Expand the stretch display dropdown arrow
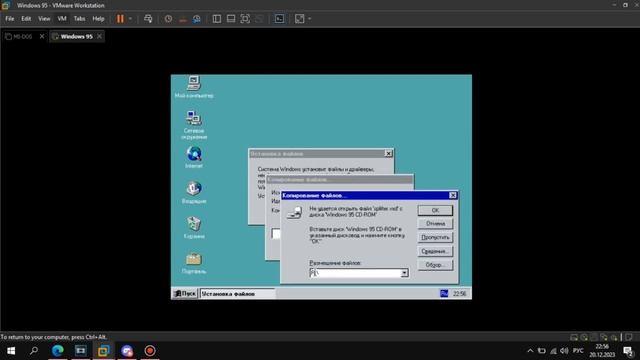This screenshot has width=640, height=360. tap(309, 19)
